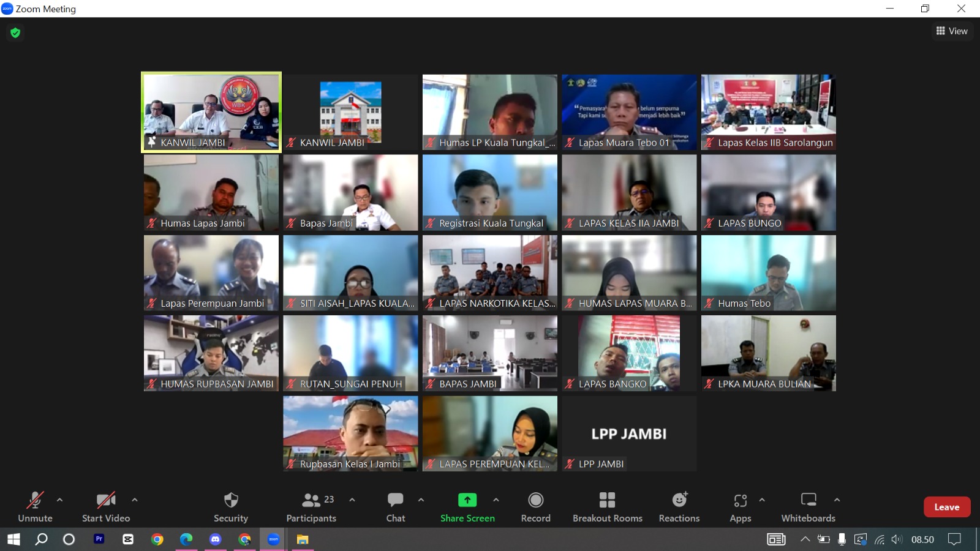This screenshot has width=980, height=551.
Task: Start Share Screen
Action: point(467,507)
